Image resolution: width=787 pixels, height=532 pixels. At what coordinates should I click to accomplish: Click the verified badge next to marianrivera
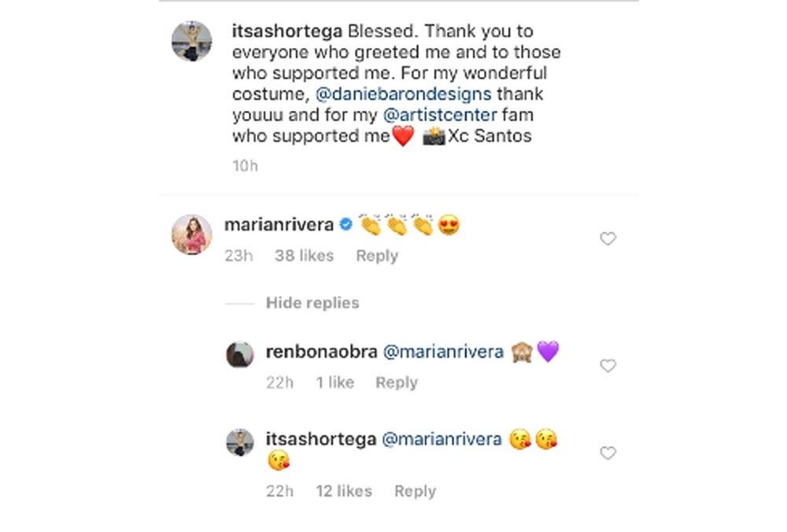345,225
